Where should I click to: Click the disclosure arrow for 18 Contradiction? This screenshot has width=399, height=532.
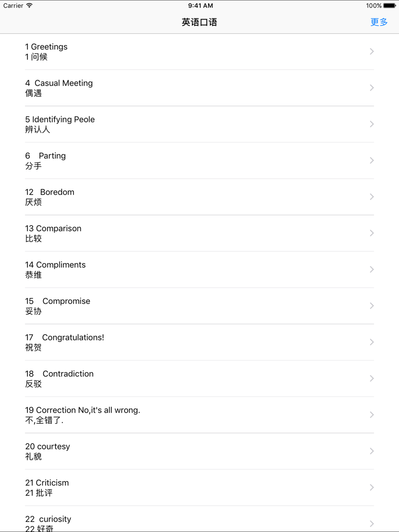(371, 378)
